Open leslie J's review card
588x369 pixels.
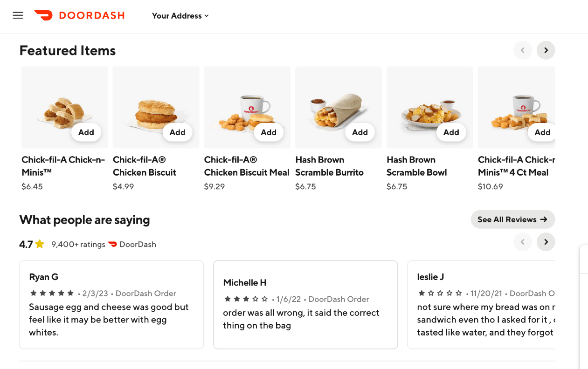pos(481,304)
